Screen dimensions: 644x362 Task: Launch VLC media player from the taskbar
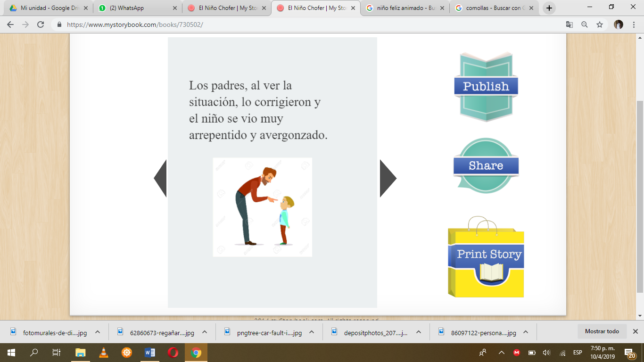(104, 353)
